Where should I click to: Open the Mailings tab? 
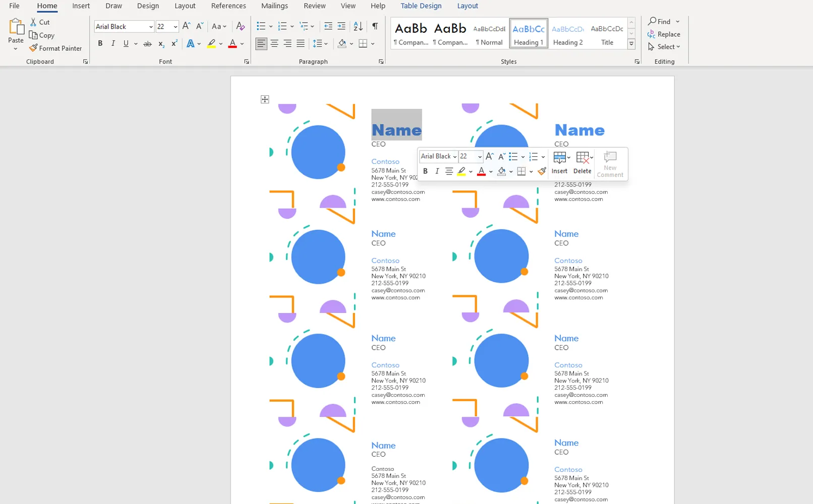(274, 6)
